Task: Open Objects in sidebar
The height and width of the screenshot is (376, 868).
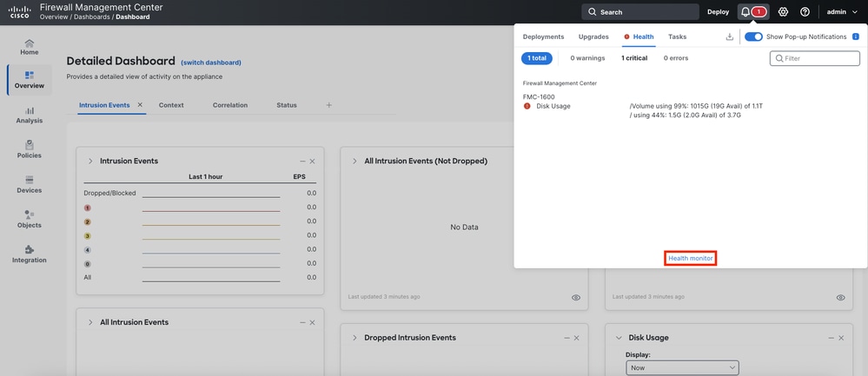Action: pos(30,220)
